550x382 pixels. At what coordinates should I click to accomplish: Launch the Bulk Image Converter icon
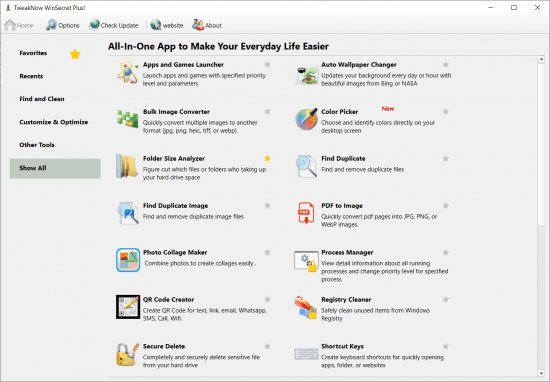click(x=127, y=119)
